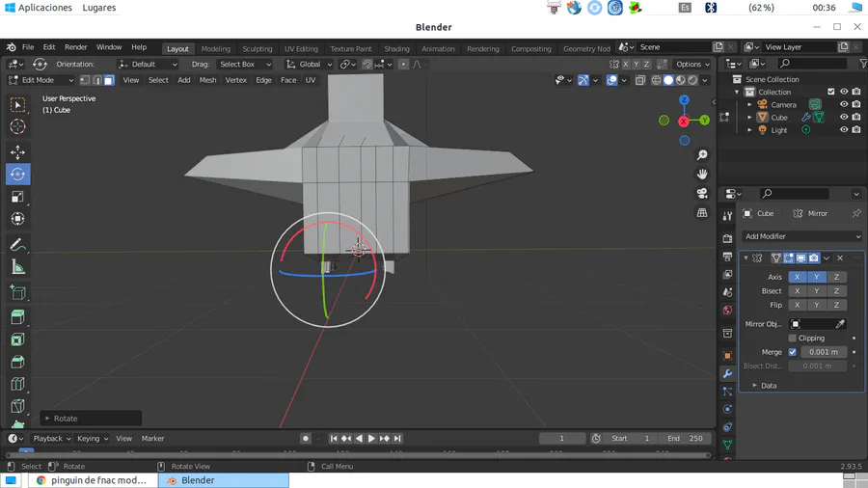Open the Drag Select Box dropdown
Image resolution: width=868 pixels, height=488 pixels.
[x=244, y=65]
